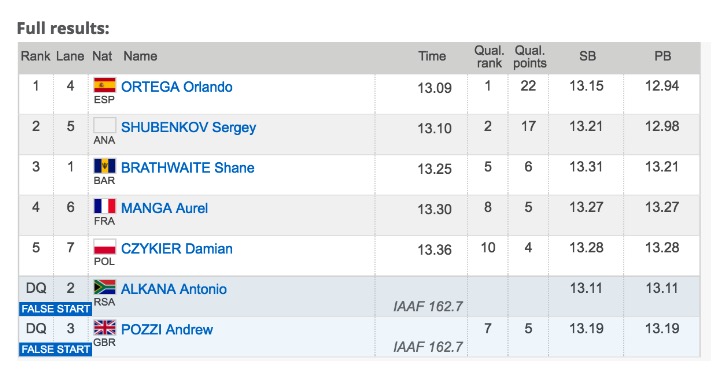713x381 pixels.
Task: Click the Poland flag icon
Action: click(x=105, y=247)
